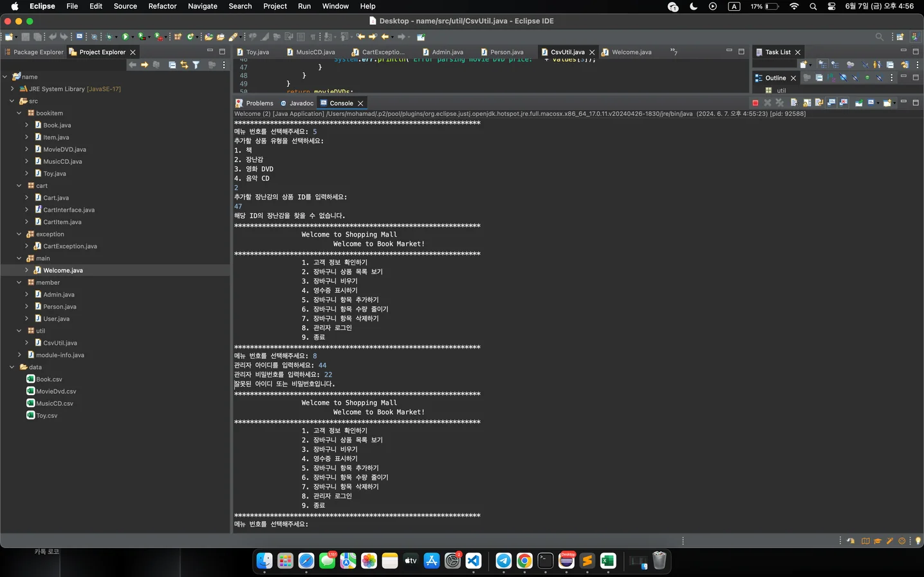Collapse all items in Project Explorer
The height and width of the screenshot is (577, 924).
click(x=172, y=65)
